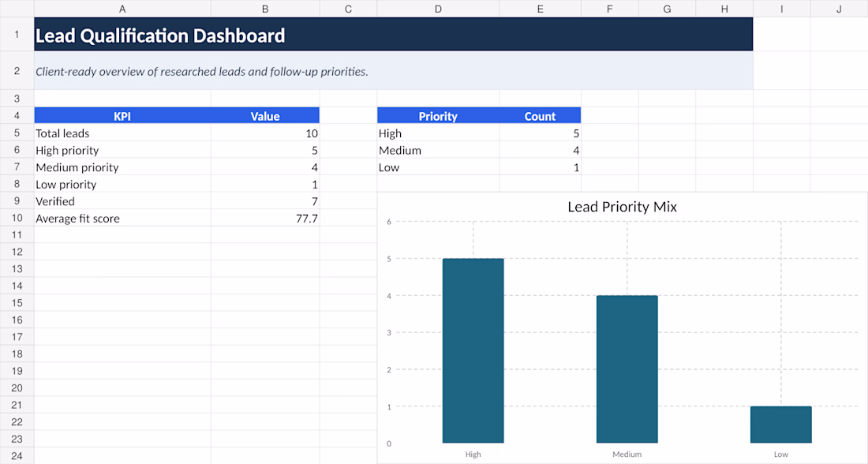Click row 4 header
Viewport: 868px width, 464px height.
point(17,116)
